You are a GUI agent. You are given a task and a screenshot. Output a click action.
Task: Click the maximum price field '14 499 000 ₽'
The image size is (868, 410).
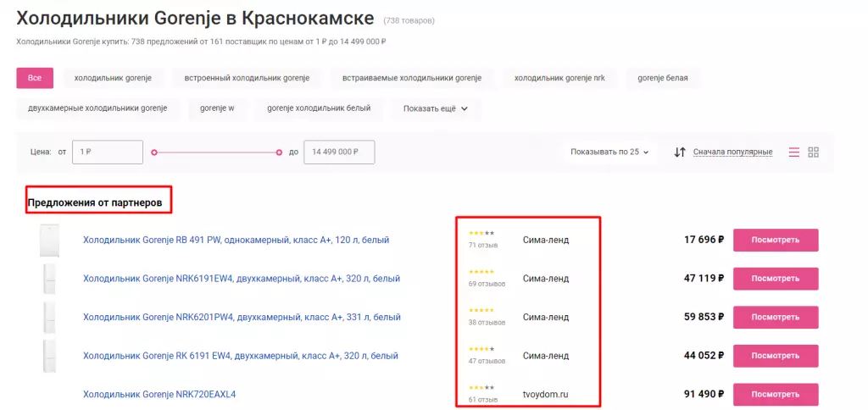point(339,152)
